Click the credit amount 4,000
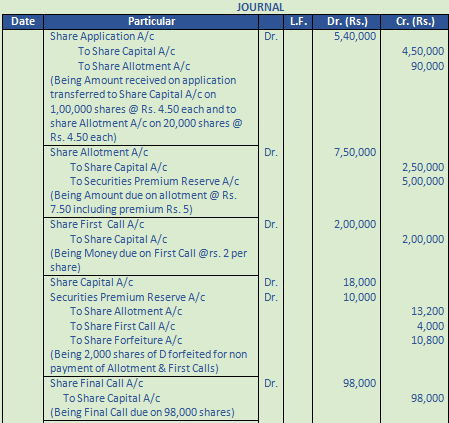The image size is (449, 423). 430,326
